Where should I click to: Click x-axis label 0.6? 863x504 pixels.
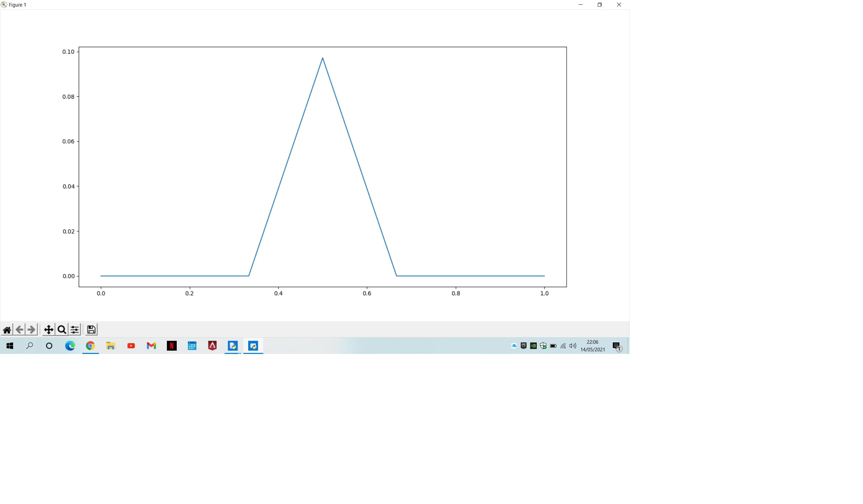(x=367, y=294)
